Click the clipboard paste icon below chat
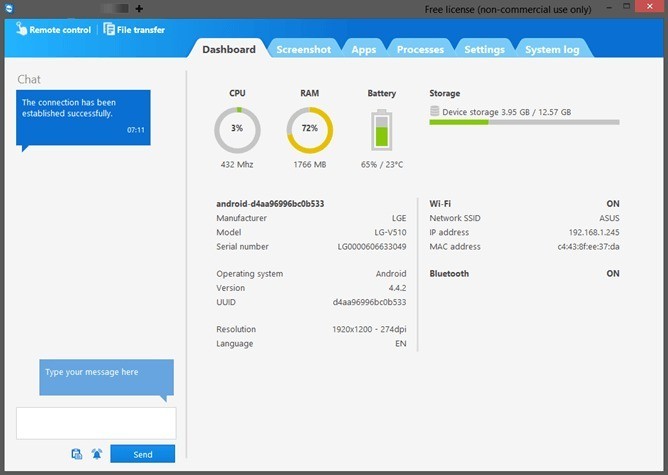668x475 pixels. click(x=77, y=454)
